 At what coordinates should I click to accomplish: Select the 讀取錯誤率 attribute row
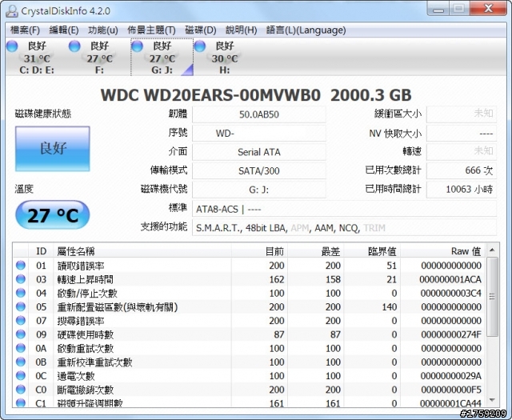click(x=249, y=265)
